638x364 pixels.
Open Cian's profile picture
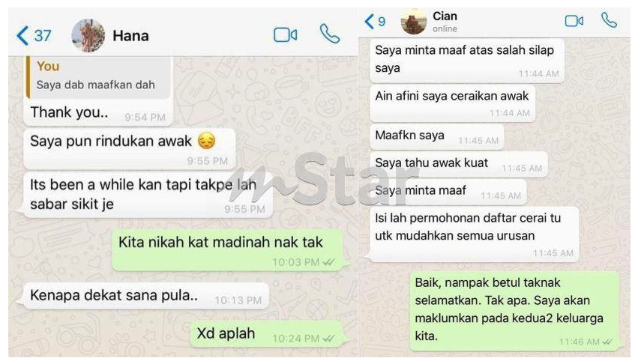tap(413, 21)
